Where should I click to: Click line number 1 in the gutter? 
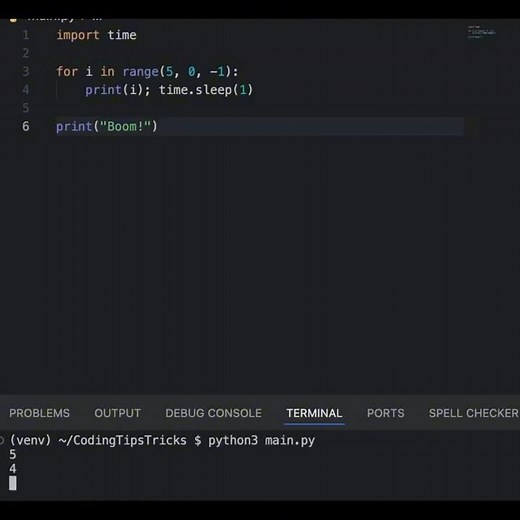pyautogui.click(x=26, y=35)
